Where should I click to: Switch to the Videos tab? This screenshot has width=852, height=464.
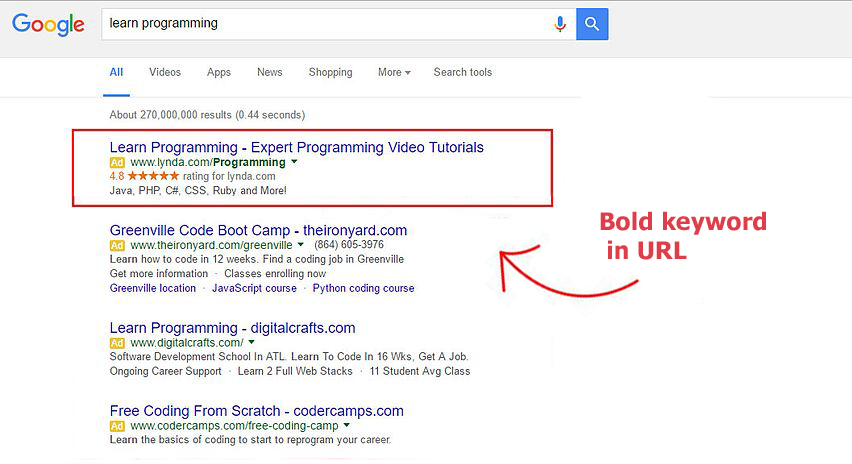165,72
